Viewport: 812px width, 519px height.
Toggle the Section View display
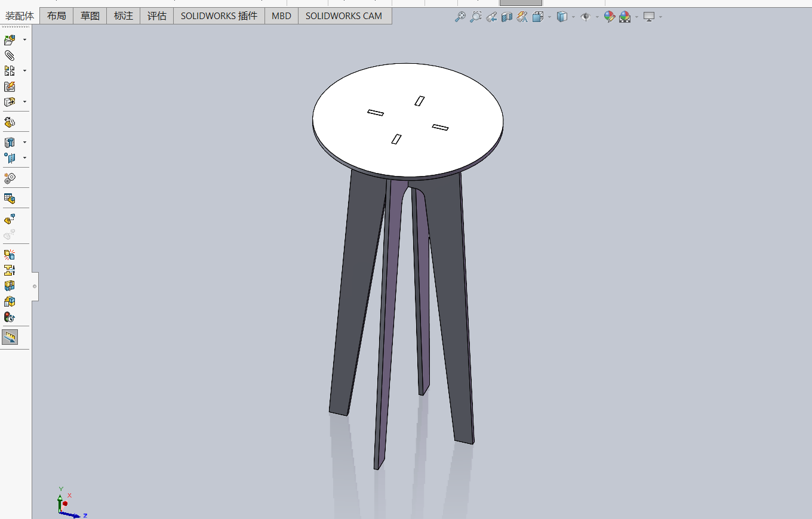point(507,17)
